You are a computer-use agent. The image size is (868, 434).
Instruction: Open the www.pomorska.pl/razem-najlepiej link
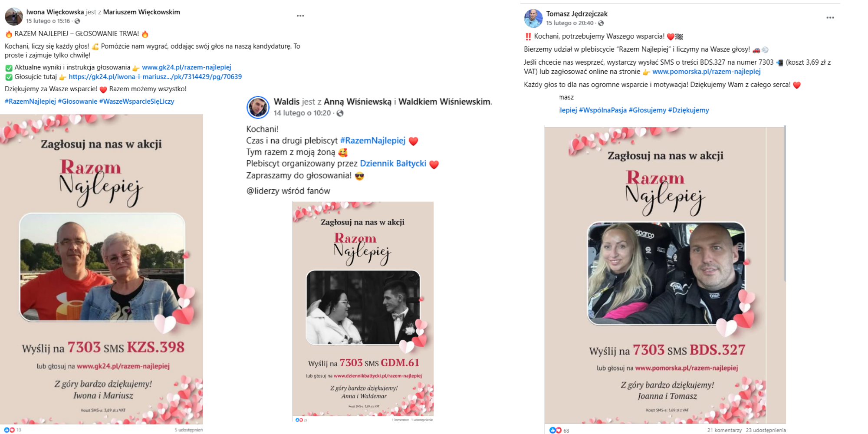(x=707, y=72)
